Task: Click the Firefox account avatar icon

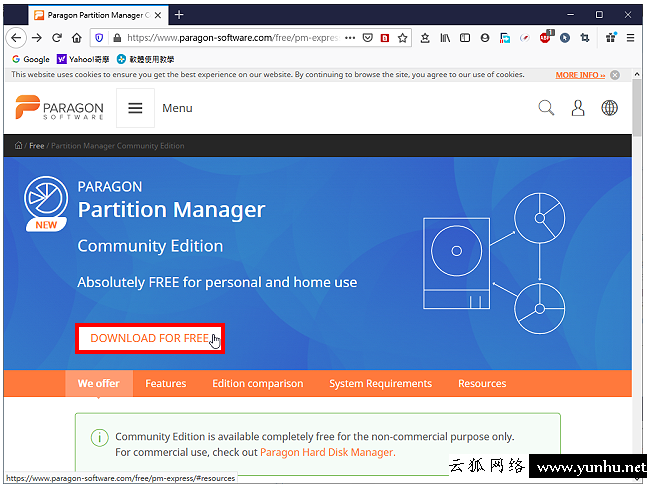Action: [485, 38]
